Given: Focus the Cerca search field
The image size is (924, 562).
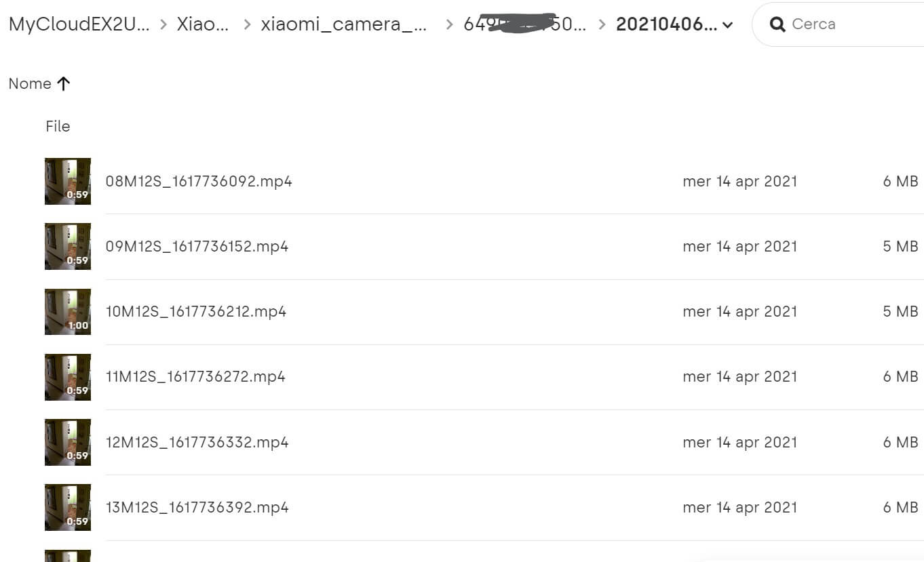Looking at the screenshot, I should coord(848,24).
